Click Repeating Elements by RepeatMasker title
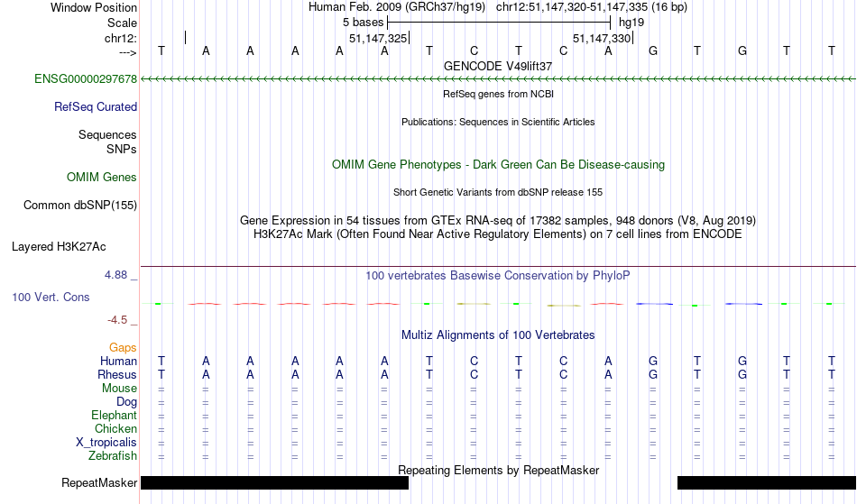 [498, 470]
